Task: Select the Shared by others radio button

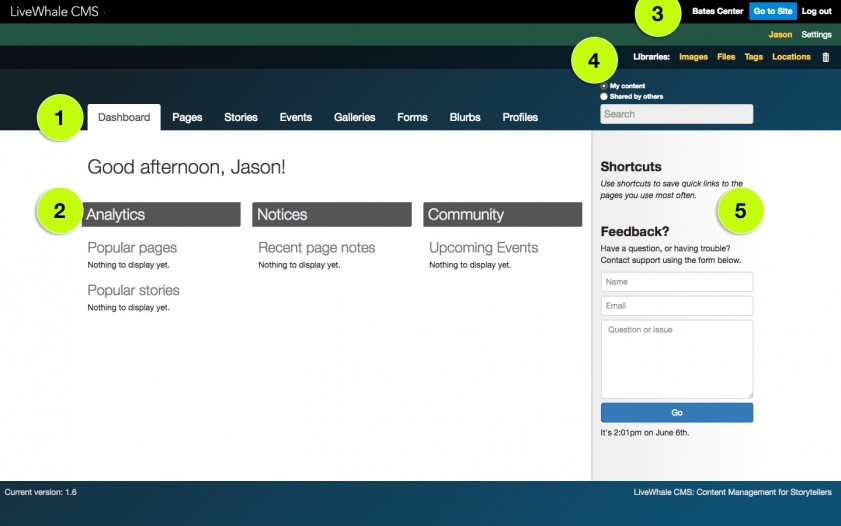Action: pyautogui.click(x=604, y=97)
